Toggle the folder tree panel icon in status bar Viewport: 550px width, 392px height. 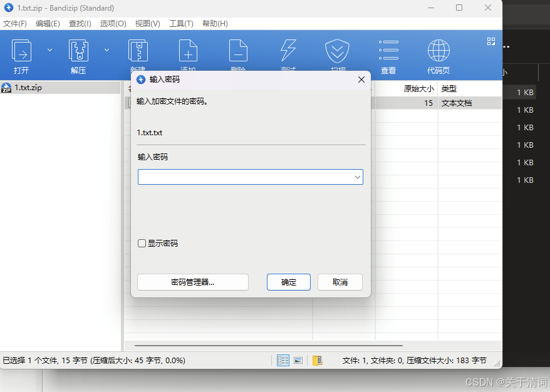pos(318,361)
